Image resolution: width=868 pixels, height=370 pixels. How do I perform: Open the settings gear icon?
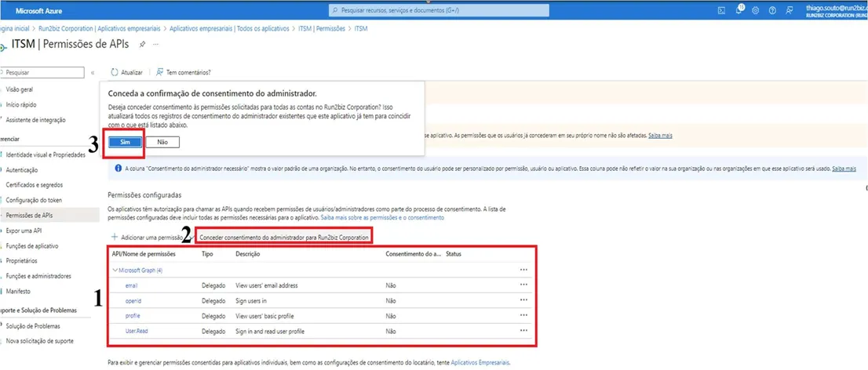pyautogui.click(x=756, y=10)
